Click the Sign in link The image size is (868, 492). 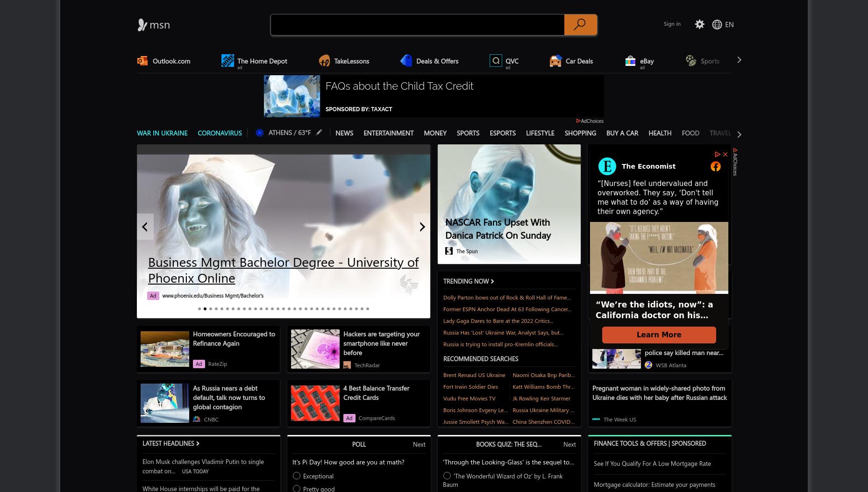coord(672,24)
